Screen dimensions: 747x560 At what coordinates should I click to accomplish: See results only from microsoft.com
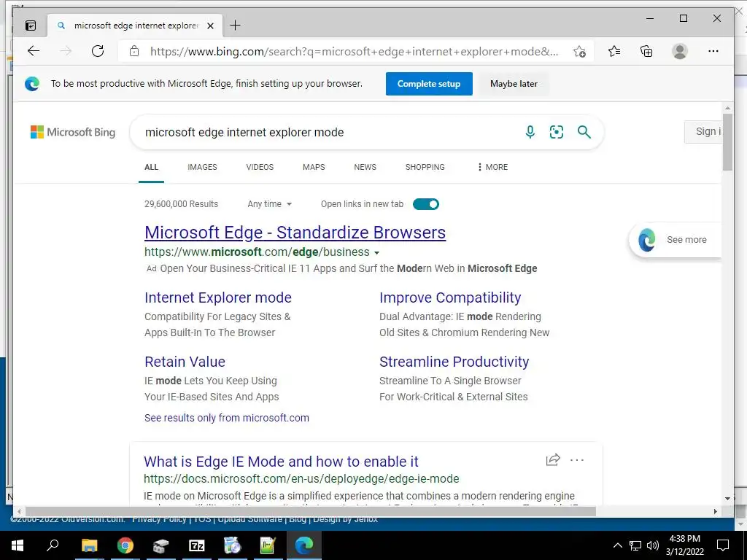pyautogui.click(x=227, y=418)
